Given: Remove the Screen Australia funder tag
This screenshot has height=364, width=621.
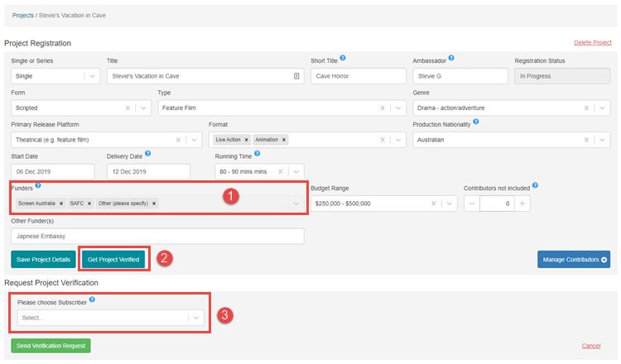Looking at the screenshot, I should [x=61, y=204].
